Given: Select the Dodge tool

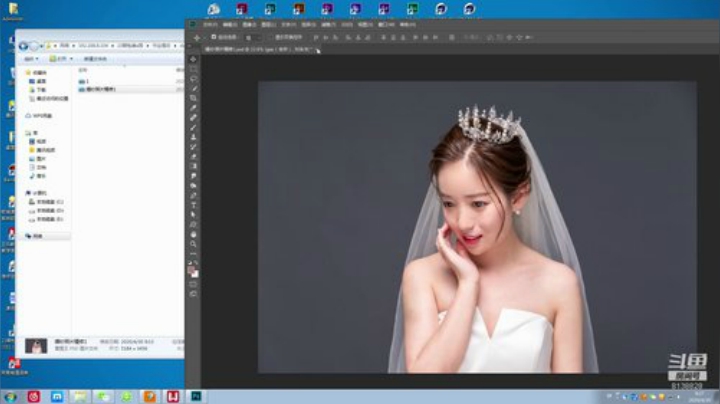Looking at the screenshot, I should coord(193,186).
